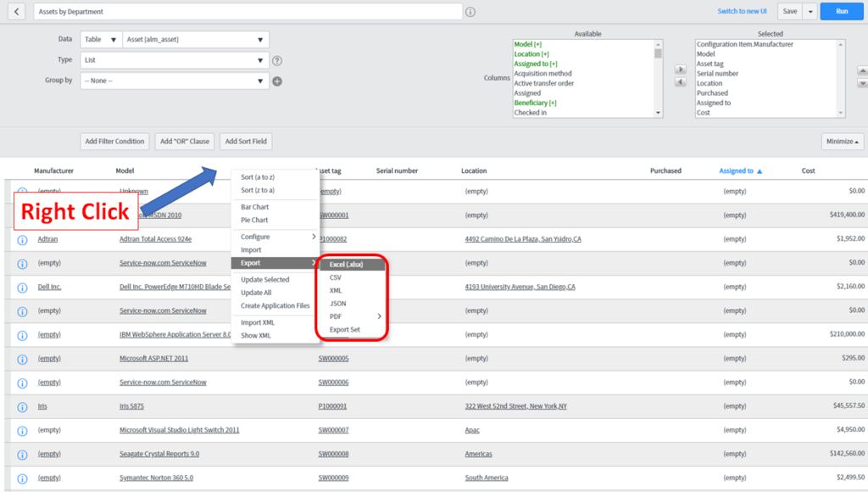The width and height of the screenshot is (868, 492).
Task: Click the info icon on the Dell Inc. row
Action: point(21,287)
